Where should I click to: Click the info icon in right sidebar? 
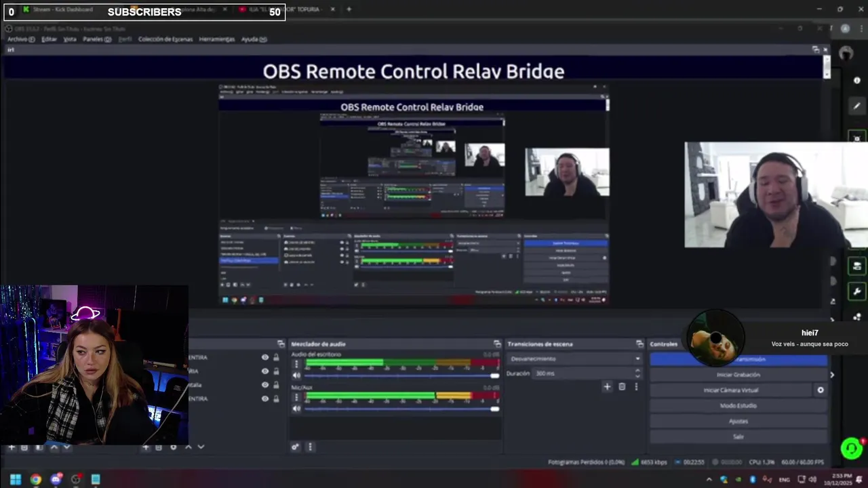coord(857,81)
